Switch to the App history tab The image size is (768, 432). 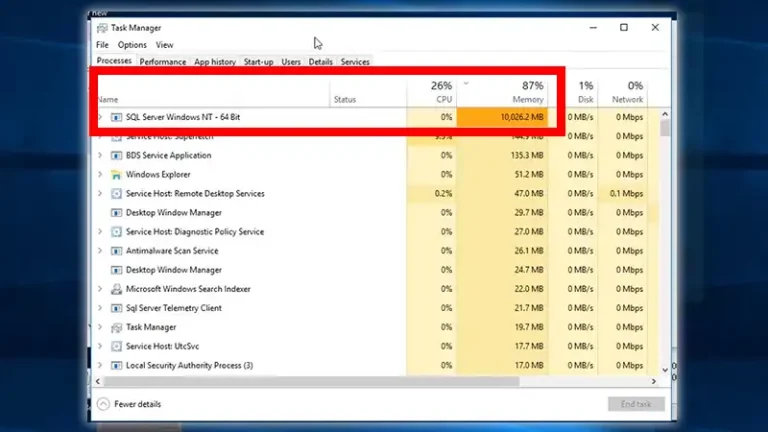click(x=215, y=62)
